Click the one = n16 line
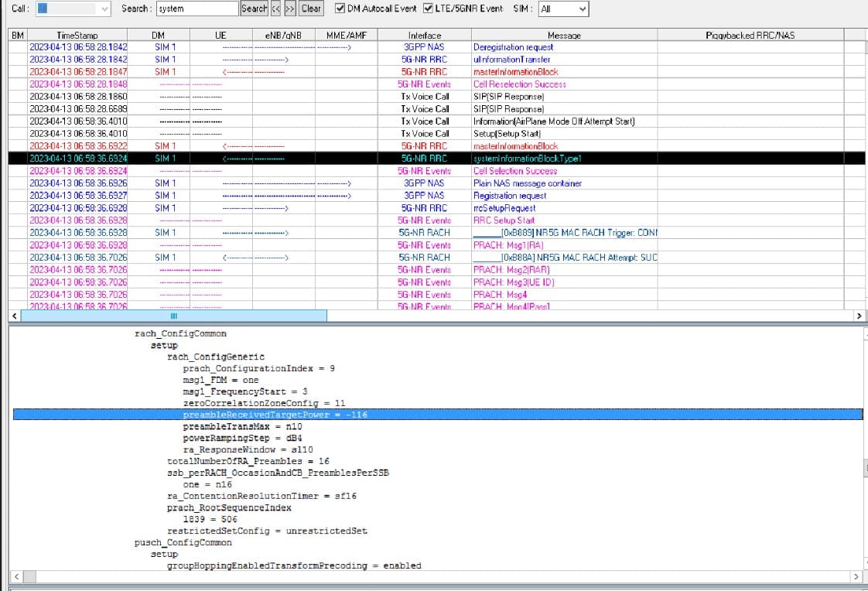This screenshot has height=591, width=868. click(207, 485)
